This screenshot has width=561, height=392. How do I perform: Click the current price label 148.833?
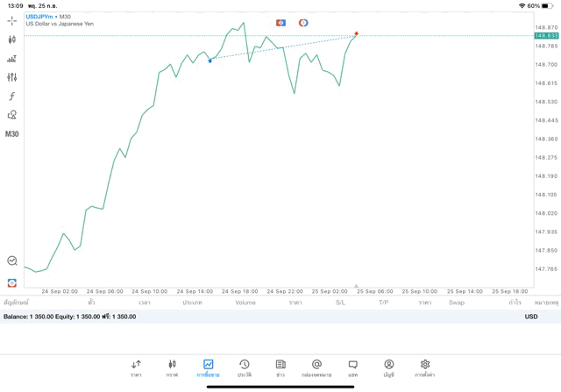[546, 36]
